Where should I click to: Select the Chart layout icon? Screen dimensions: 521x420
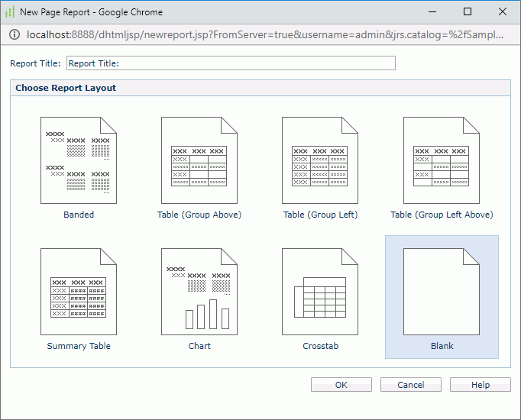click(199, 292)
